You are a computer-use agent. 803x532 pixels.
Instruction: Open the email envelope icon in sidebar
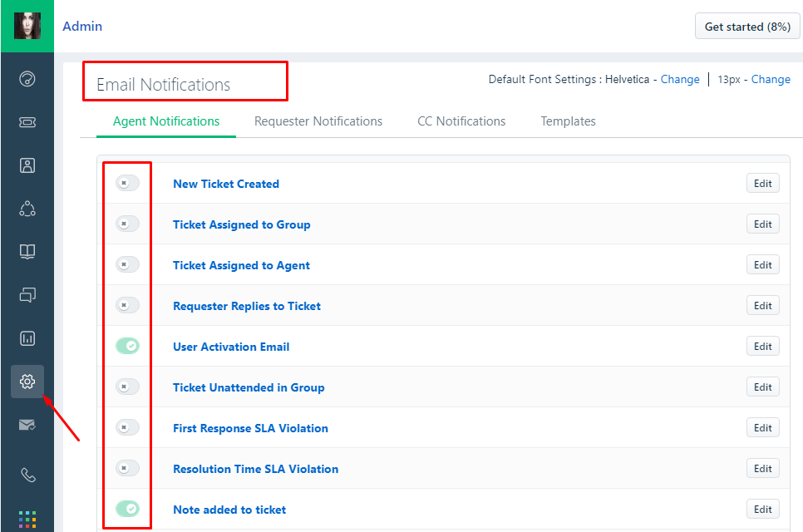point(27,425)
